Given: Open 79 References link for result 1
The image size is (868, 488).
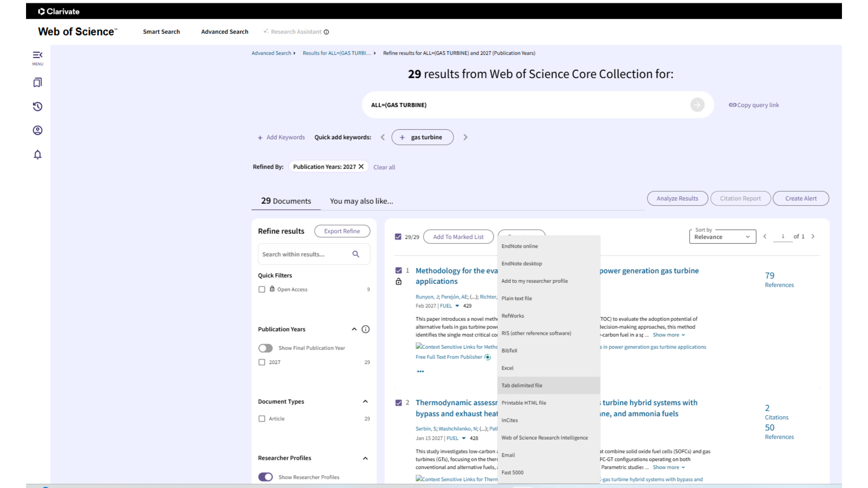Looking at the screenshot, I should pyautogui.click(x=779, y=280).
